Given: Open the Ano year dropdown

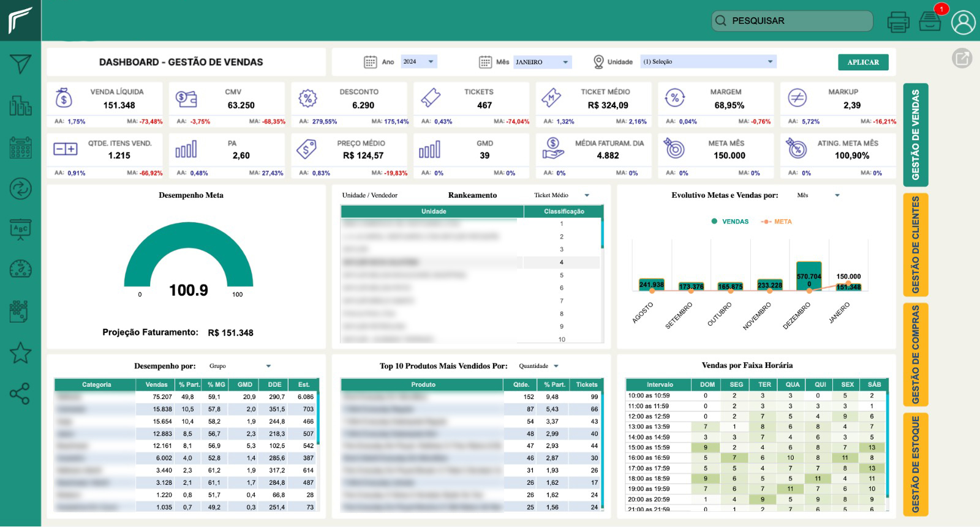Looking at the screenshot, I should tap(419, 62).
